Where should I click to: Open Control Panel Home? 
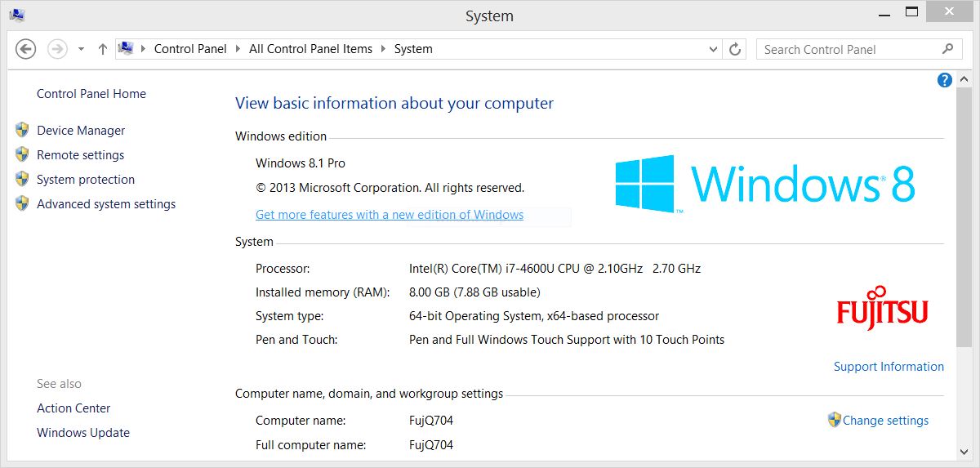click(91, 94)
